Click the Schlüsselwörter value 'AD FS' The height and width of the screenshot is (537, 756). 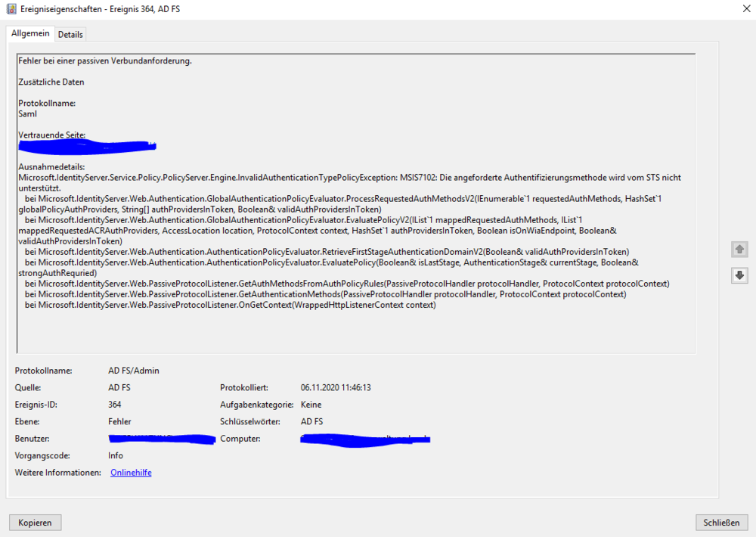pyautogui.click(x=312, y=421)
